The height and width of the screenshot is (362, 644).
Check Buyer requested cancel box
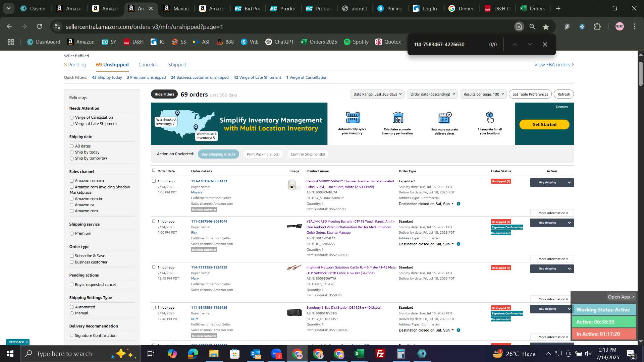[71, 285]
